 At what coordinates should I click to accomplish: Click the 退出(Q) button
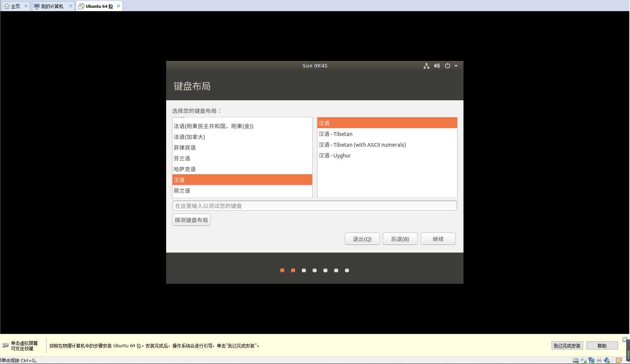362,239
